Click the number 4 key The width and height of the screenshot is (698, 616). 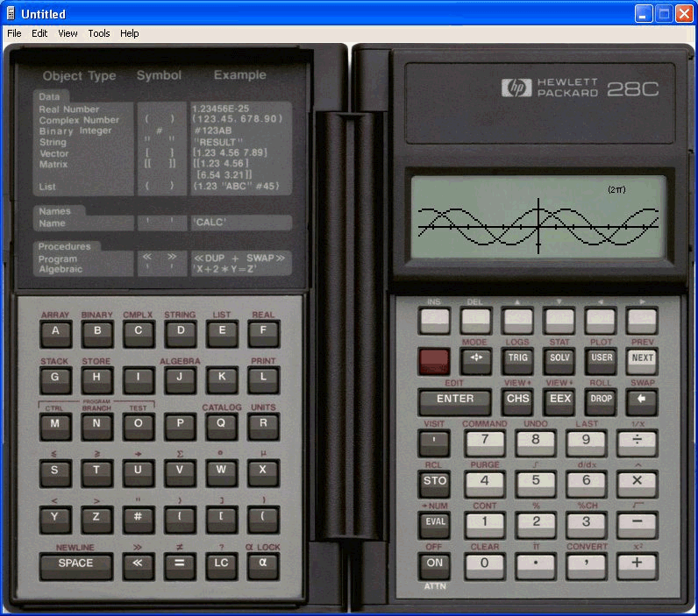tap(485, 484)
